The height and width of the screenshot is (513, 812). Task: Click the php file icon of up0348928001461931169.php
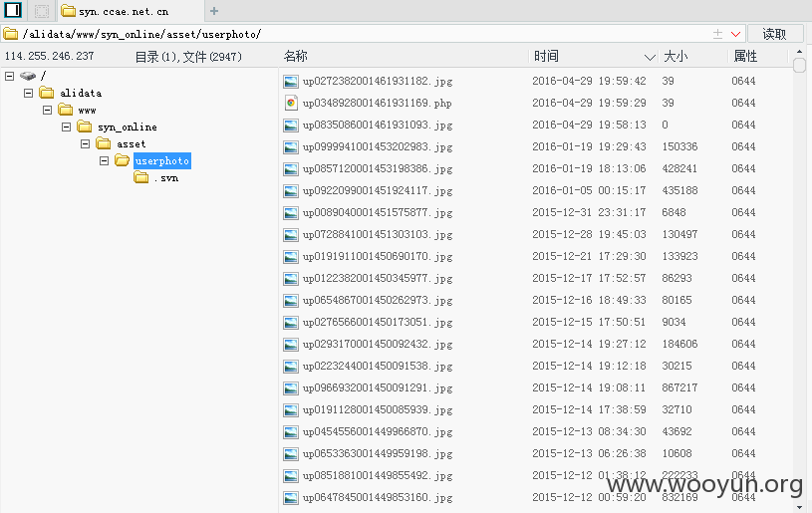pyautogui.click(x=291, y=103)
